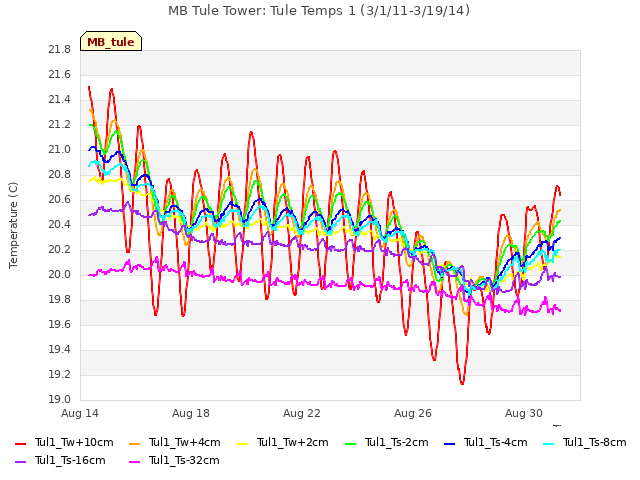Click the 21.0 y-axis tick label

60,150
